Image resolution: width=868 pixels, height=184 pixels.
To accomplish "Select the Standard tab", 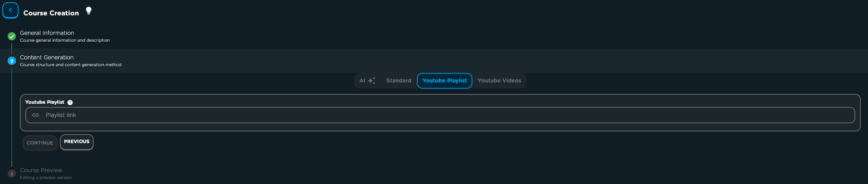I will point(398,81).
